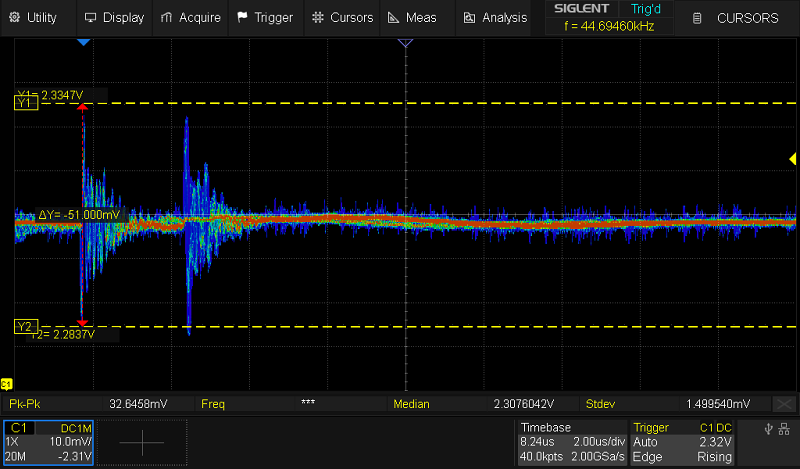Open the Utility menu

pos(33,17)
